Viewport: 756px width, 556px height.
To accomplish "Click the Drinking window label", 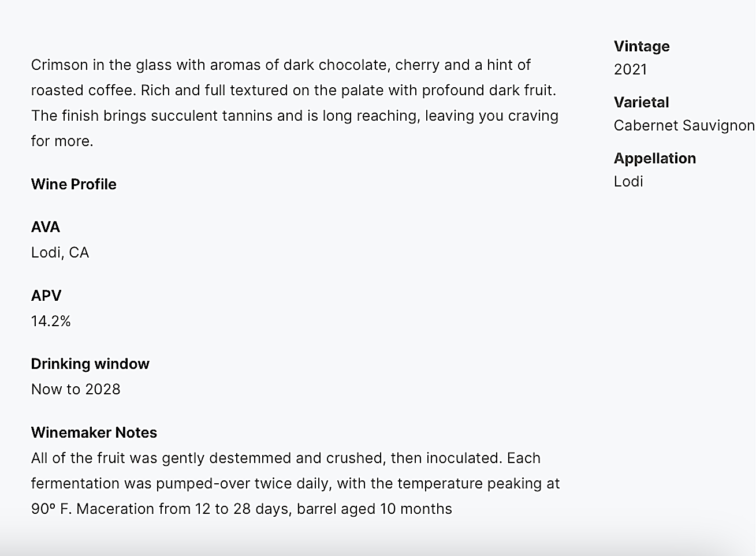I will coord(90,364).
